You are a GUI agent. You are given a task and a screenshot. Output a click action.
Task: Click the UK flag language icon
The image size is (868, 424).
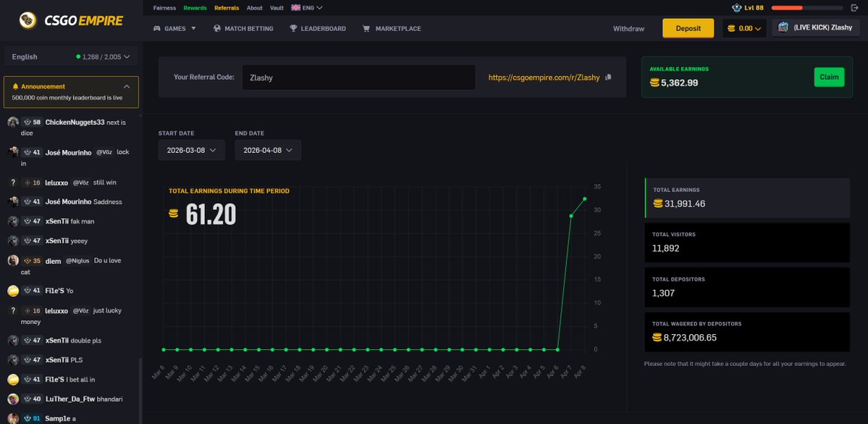[295, 8]
